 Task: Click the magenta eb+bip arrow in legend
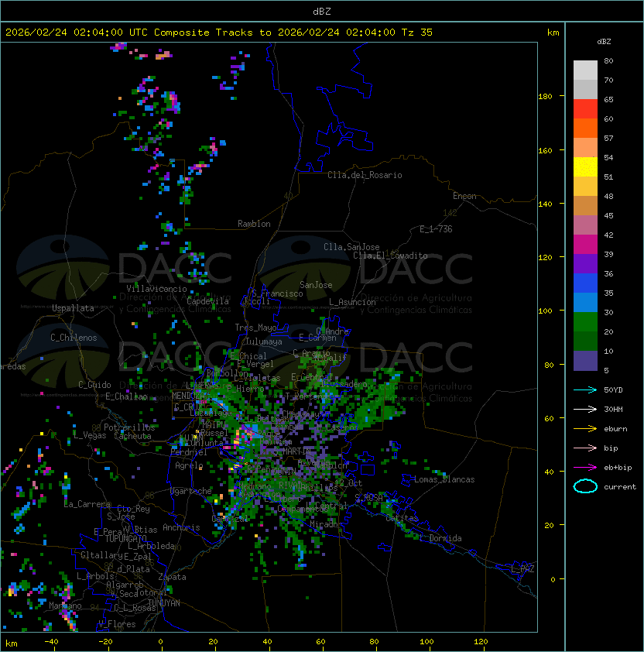(585, 468)
